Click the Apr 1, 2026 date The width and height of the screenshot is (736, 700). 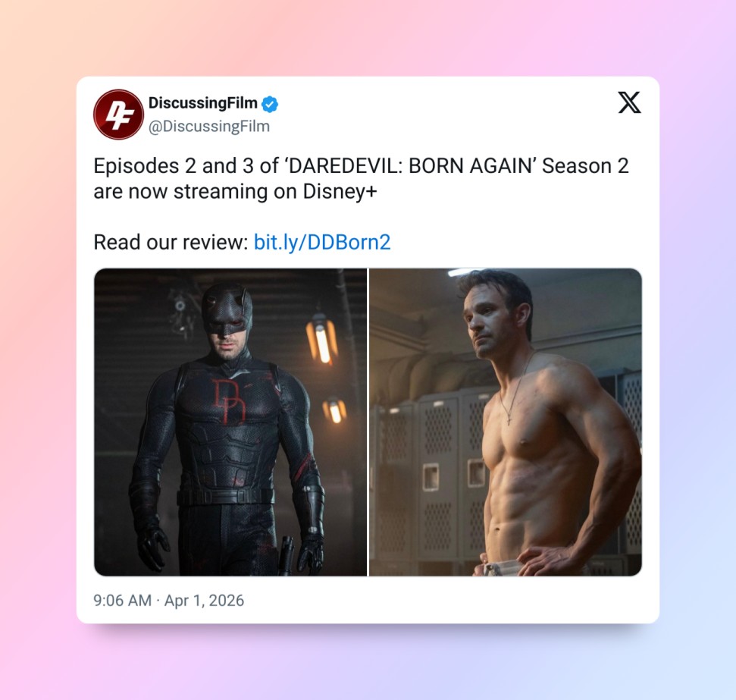tap(204, 601)
